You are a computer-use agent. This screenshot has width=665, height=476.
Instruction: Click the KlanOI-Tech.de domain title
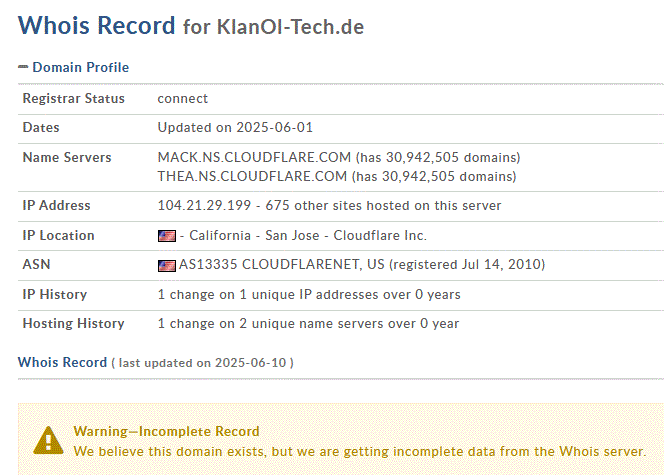tap(291, 27)
